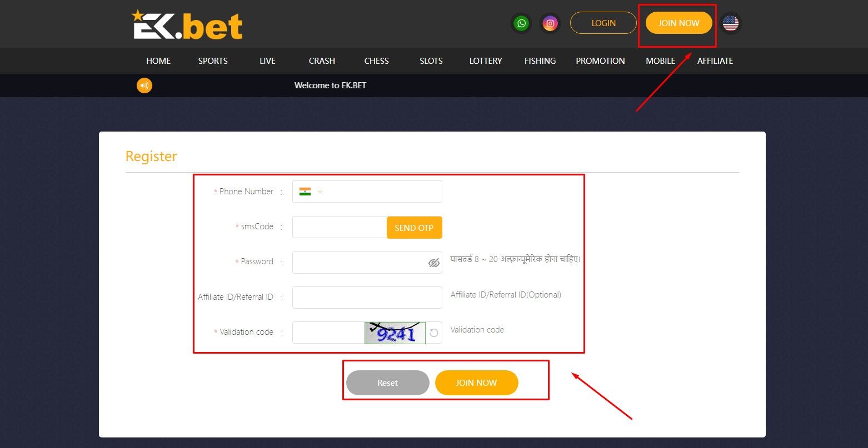Click the EK.bet logo
Image resolution: width=868 pixels, height=448 pixels.
[x=187, y=25]
